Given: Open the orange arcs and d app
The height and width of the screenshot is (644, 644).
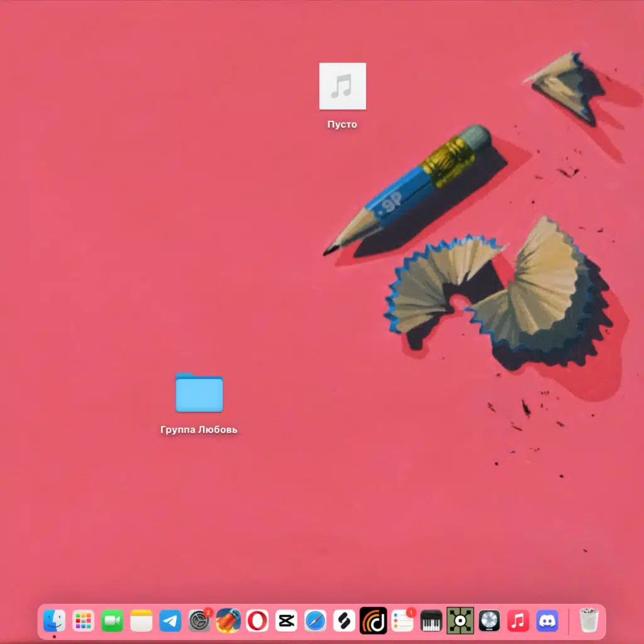Looking at the screenshot, I should [x=374, y=621].
